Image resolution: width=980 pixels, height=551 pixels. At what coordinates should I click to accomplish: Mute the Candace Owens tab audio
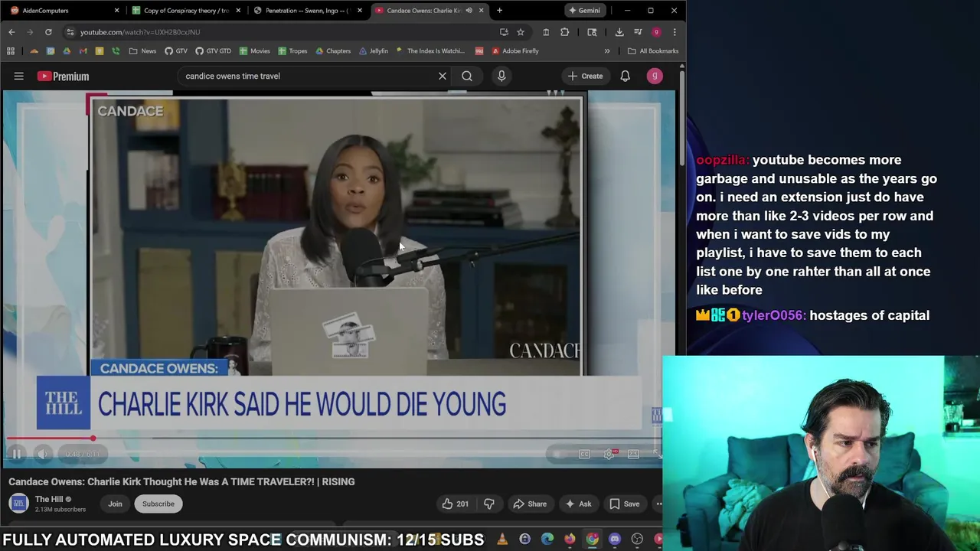click(469, 11)
